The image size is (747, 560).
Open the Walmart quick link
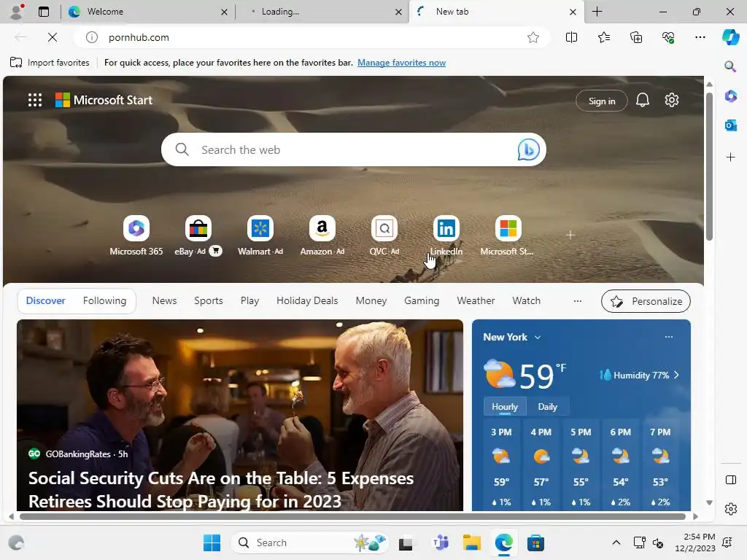pyautogui.click(x=260, y=236)
